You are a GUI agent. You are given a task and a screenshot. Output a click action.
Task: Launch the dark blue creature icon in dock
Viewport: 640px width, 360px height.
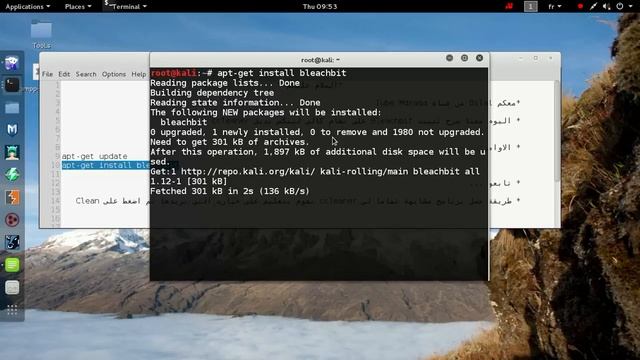pos(12,242)
